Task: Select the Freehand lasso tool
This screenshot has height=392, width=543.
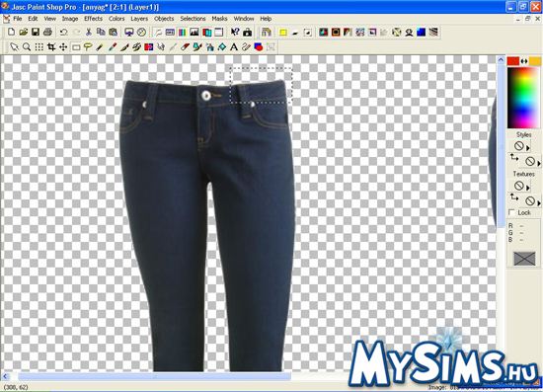Action: pyautogui.click(x=88, y=47)
